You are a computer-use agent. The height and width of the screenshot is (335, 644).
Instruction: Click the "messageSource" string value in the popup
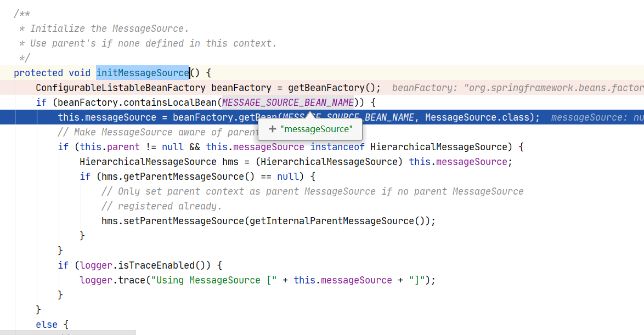tap(317, 129)
